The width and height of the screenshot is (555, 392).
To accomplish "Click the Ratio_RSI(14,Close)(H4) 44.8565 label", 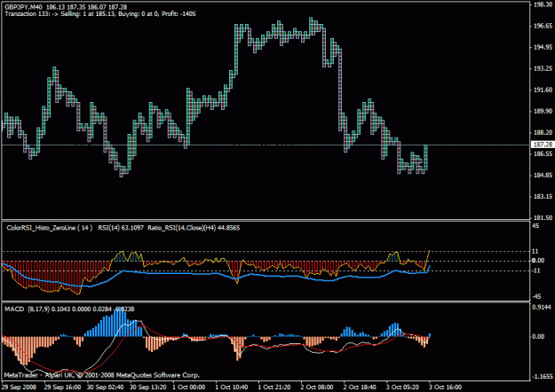I will [194, 228].
